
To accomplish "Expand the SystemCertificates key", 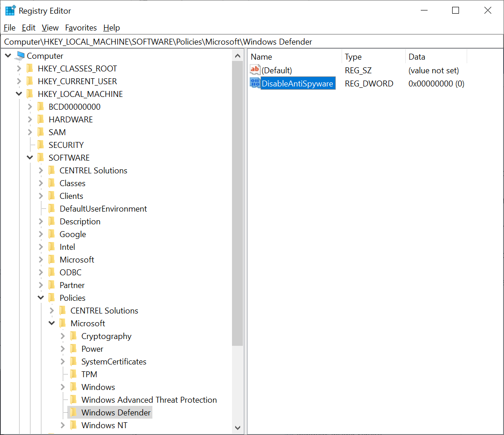I will pos(63,361).
